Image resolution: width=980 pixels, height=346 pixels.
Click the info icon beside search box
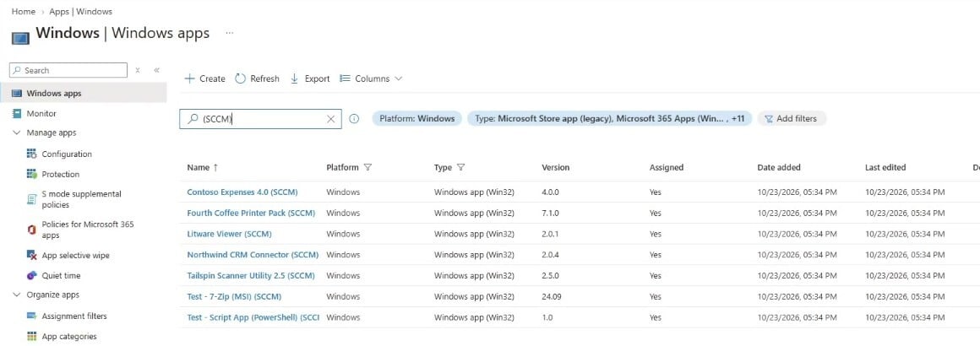pyautogui.click(x=354, y=119)
